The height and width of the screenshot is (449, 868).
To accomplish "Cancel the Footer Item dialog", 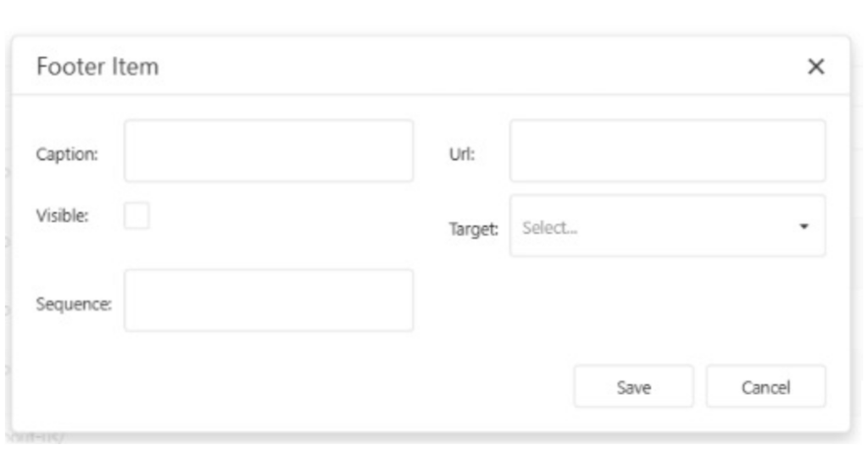I will [765, 387].
